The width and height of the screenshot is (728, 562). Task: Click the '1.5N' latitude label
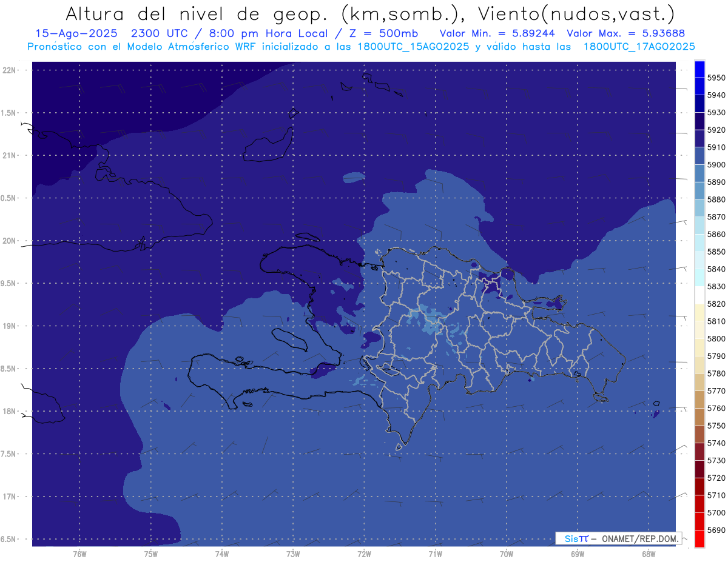click(8, 113)
